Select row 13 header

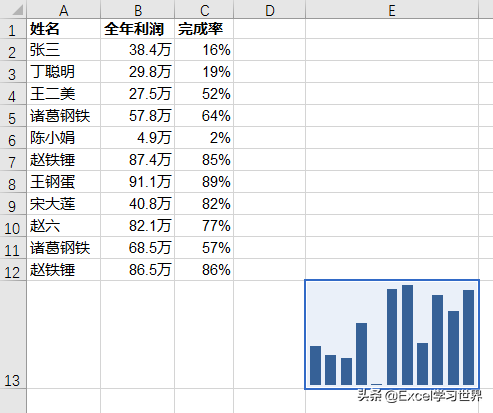click(13, 335)
